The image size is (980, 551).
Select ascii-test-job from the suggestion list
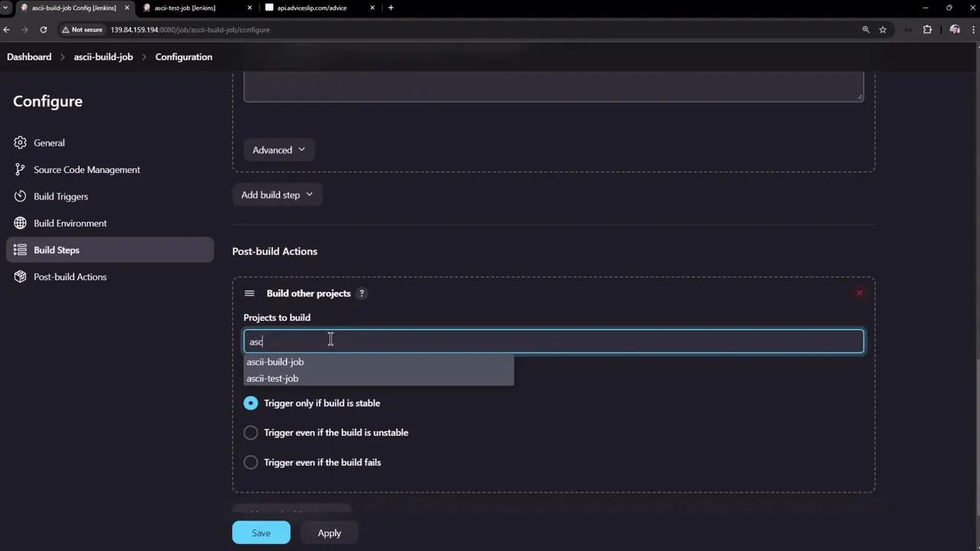point(272,378)
